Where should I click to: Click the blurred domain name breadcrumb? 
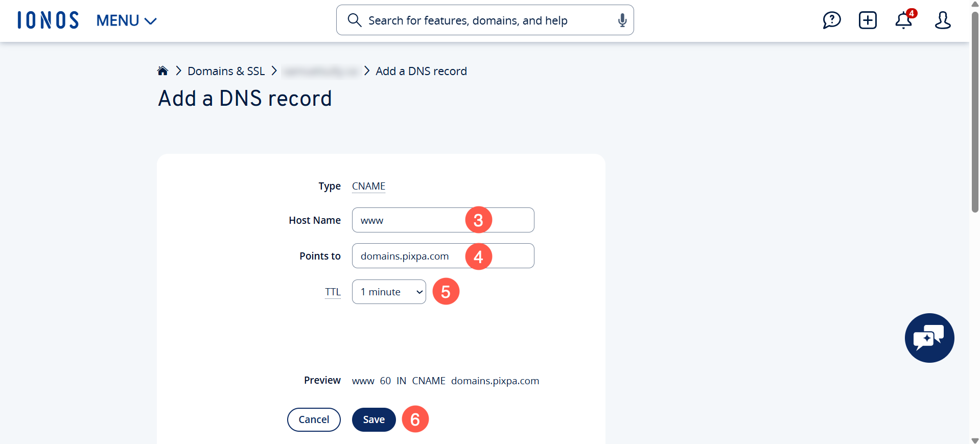320,71
